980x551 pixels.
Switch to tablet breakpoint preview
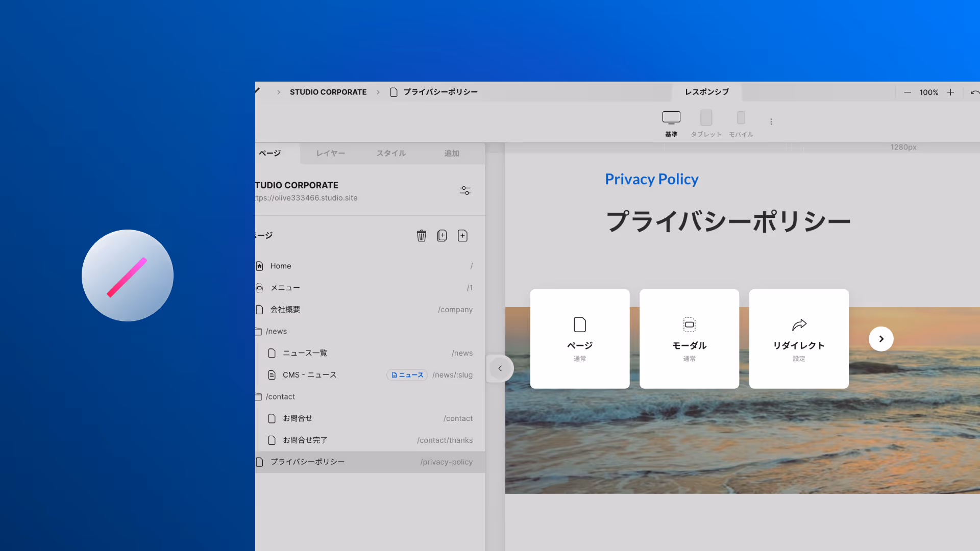[x=706, y=118]
